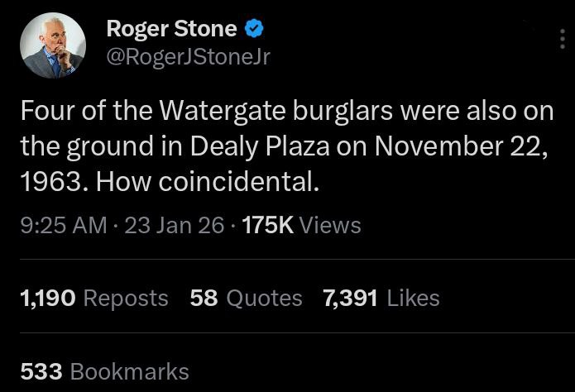The image size is (575, 392).
Task: Click the "How coincidental." sentence
Action: pos(208,182)
